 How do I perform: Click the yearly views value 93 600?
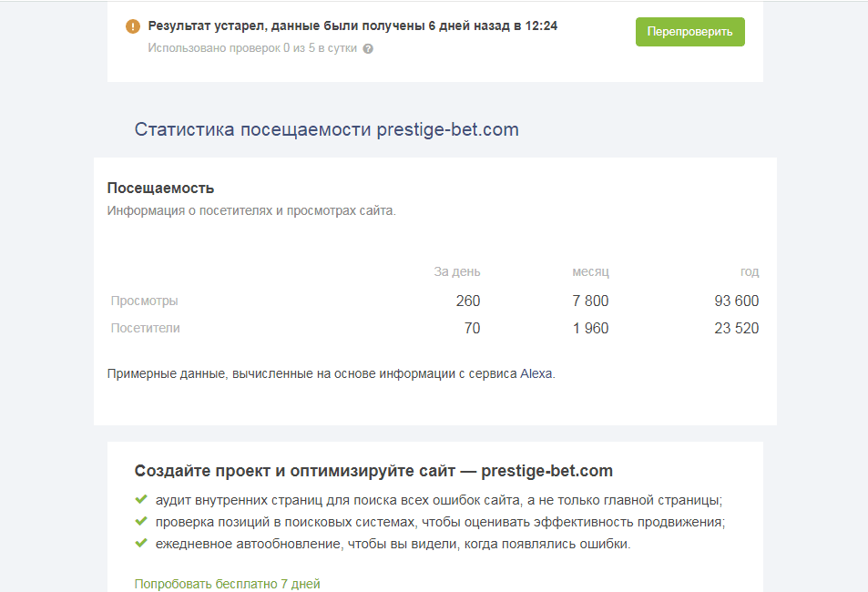(736, 301)
